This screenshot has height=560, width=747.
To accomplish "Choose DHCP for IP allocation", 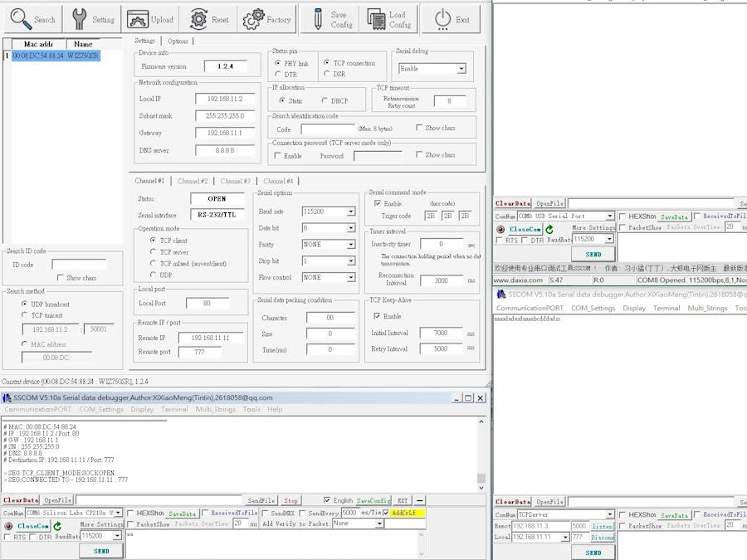I will (x=324, y=101).
